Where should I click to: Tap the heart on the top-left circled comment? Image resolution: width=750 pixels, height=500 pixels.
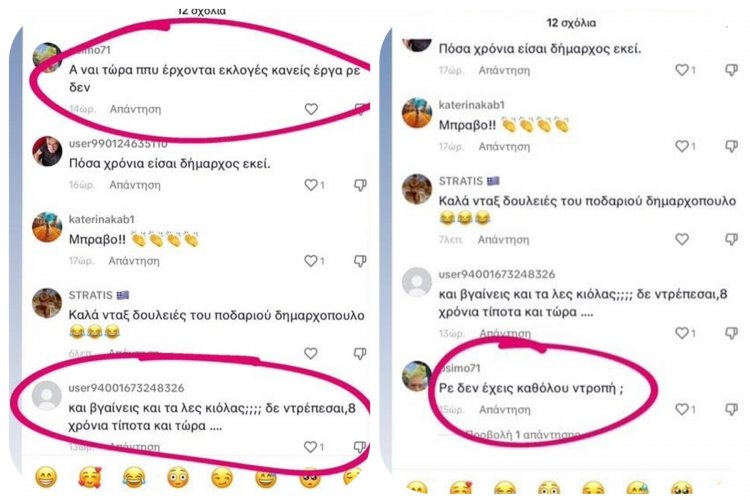click(311, 109)
